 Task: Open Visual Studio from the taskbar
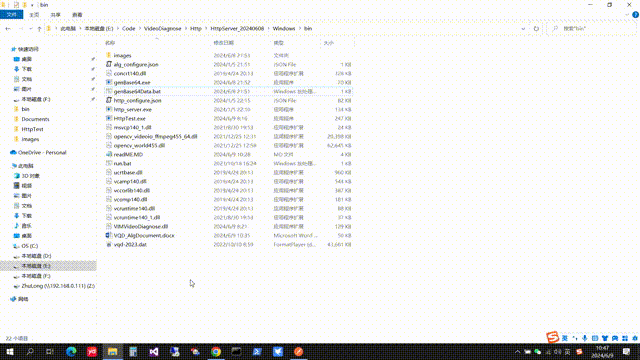(154, 351)
